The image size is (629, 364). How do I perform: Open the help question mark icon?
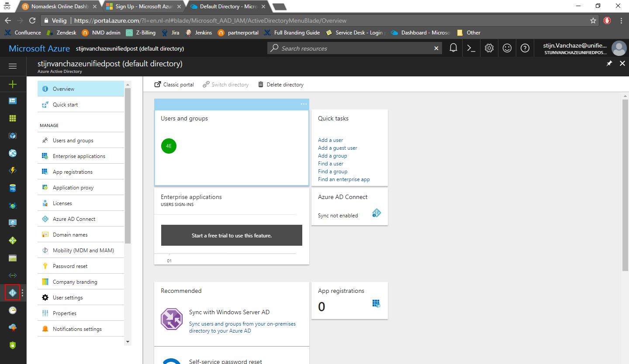[x=525, y=48]
